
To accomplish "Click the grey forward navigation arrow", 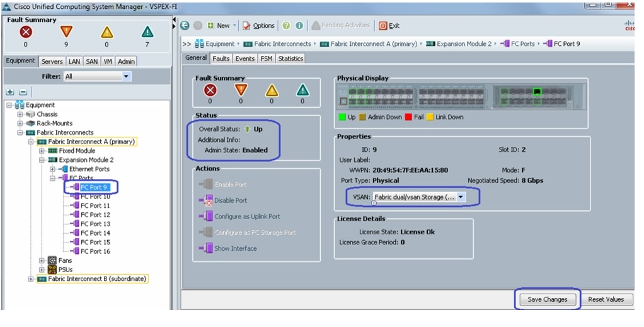I will pyautogui.click(x=198, y=25).
